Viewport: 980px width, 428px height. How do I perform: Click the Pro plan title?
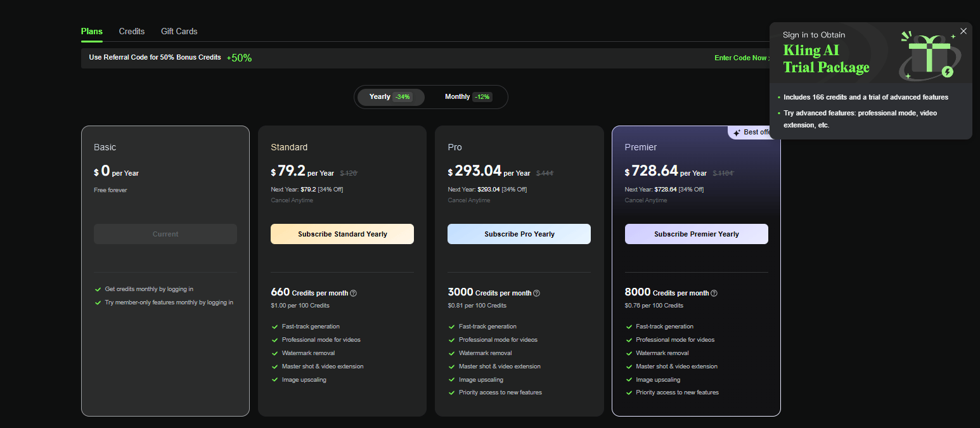pyautogui.click(x=455, y=147)
